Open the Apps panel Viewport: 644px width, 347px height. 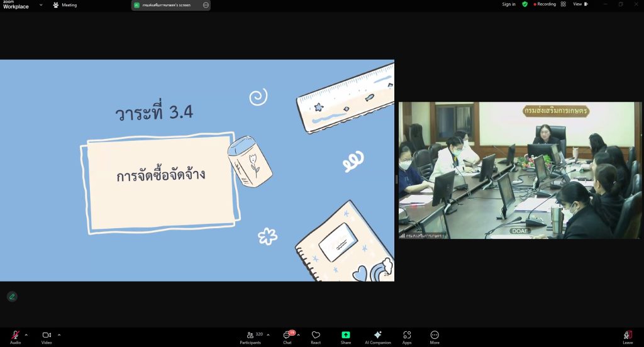tap(407, 336)
